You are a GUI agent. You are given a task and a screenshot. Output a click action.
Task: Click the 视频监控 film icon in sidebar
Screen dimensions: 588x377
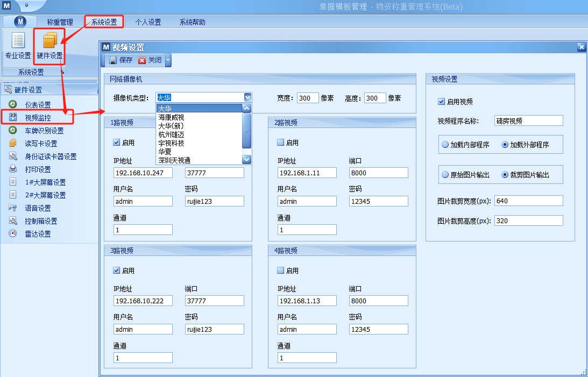[x=13, y=117]
